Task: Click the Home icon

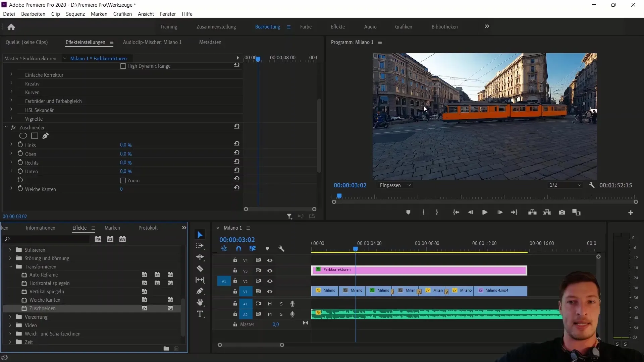Action: pyautogui.click(x=11, y=27)
